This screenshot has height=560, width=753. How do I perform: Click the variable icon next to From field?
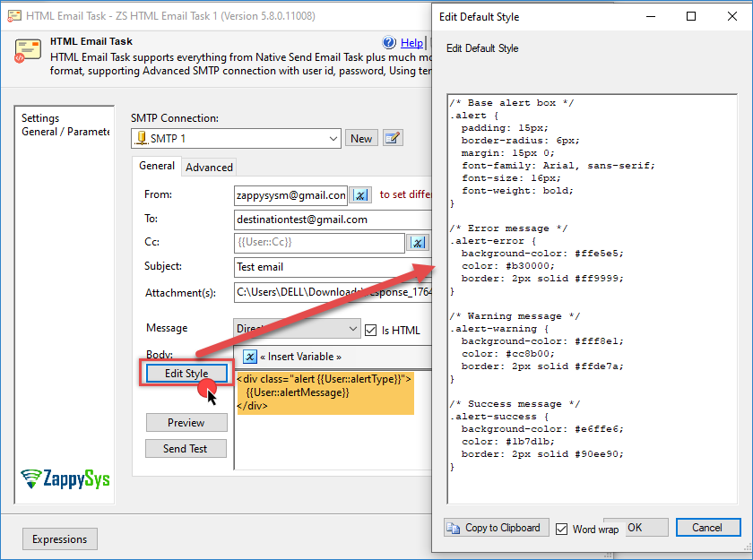pyautogui.click(x=359, y=195)
